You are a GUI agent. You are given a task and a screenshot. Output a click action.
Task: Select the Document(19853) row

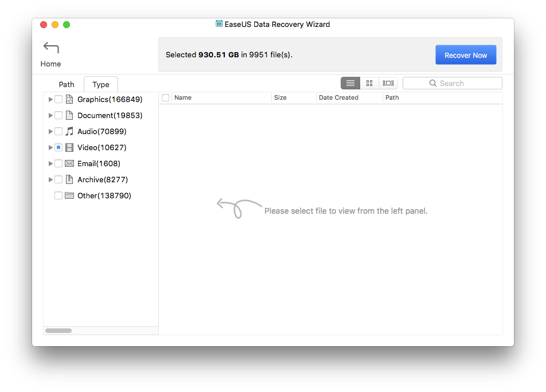pos(101,115)
